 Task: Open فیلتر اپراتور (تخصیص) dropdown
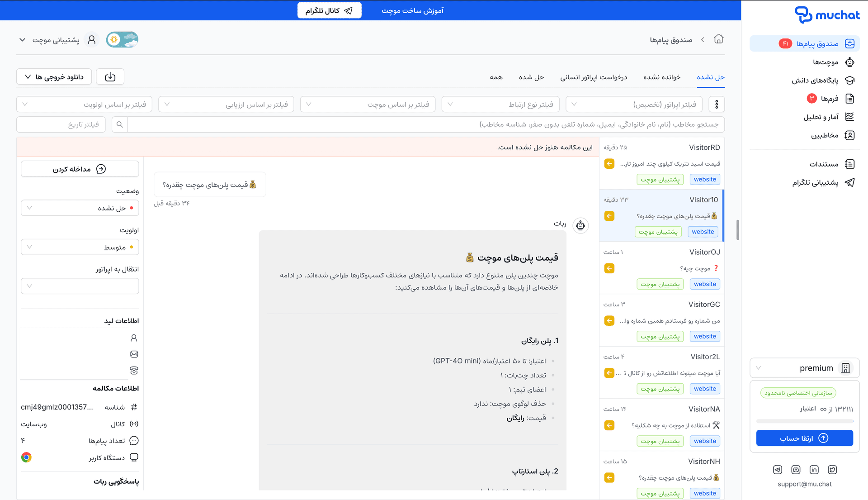(x=634, y=105)
